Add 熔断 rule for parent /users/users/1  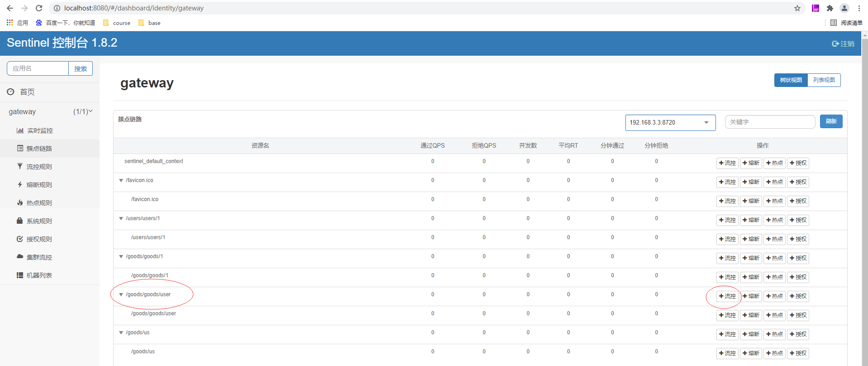751,220
